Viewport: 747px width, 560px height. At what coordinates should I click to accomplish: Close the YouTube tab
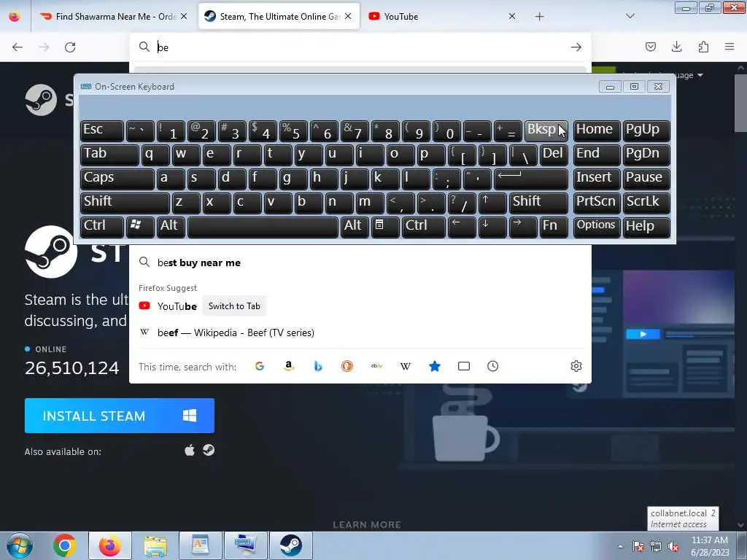(x=511, y=16)
